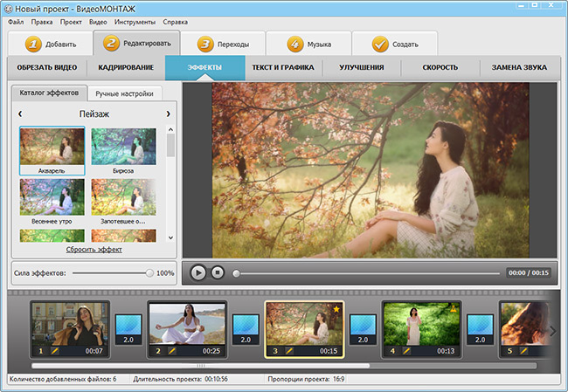Open the Правка menu

[42, 22]
